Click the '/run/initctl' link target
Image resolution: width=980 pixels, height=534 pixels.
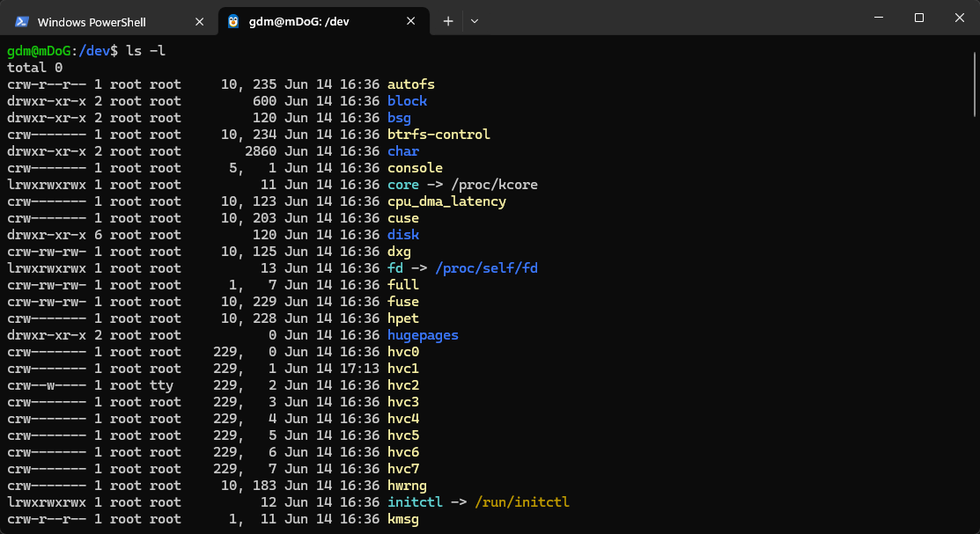pos(522,503)
